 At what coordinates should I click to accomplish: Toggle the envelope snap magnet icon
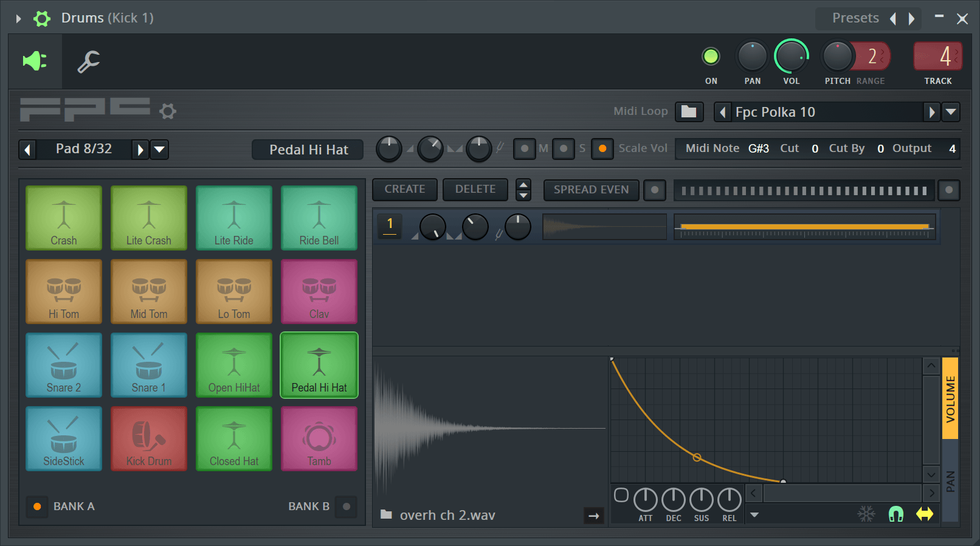coord(896,514)
